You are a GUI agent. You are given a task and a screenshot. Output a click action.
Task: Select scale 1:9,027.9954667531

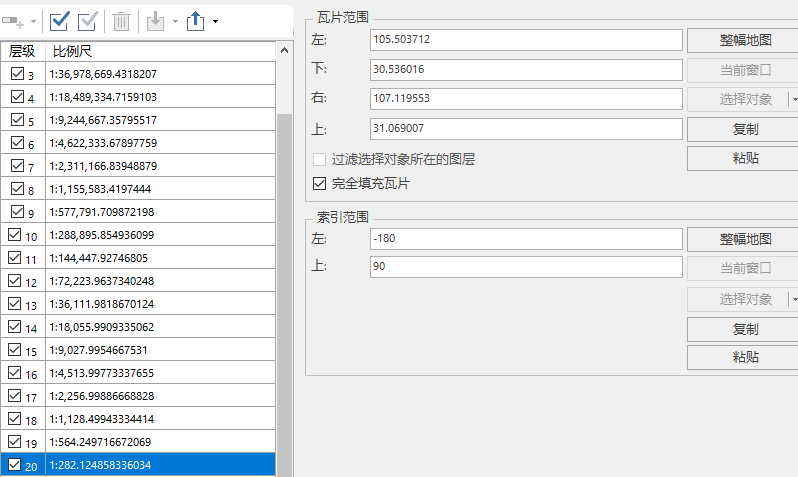point(160,350)
